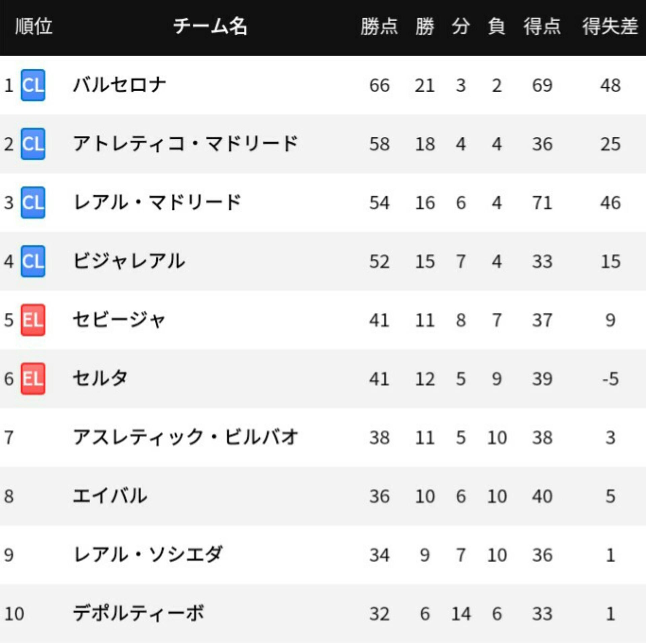This screenshot has height=644, width=646.
Task: Sort by the 得失差 column header
Action: pos(610,27)
